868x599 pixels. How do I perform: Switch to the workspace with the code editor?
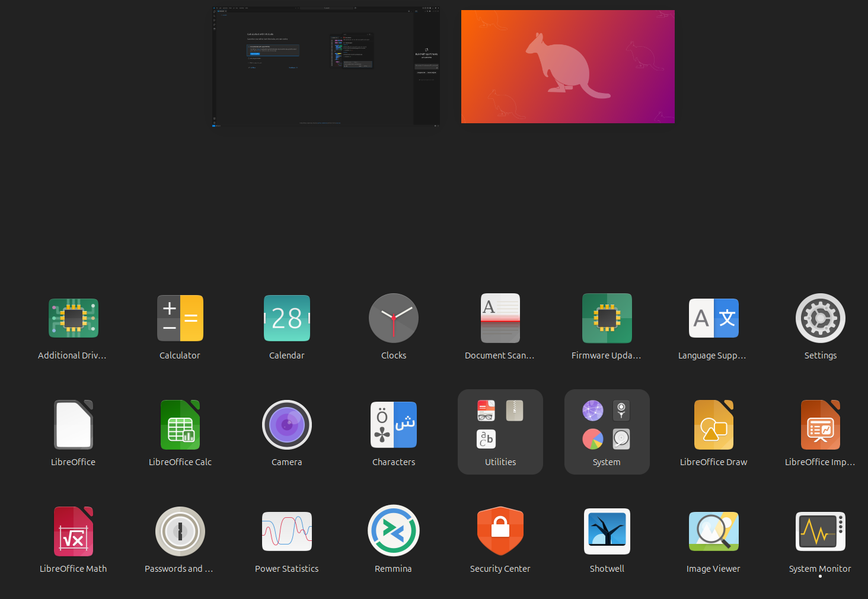pyautogui.click(x=326, y=66)
